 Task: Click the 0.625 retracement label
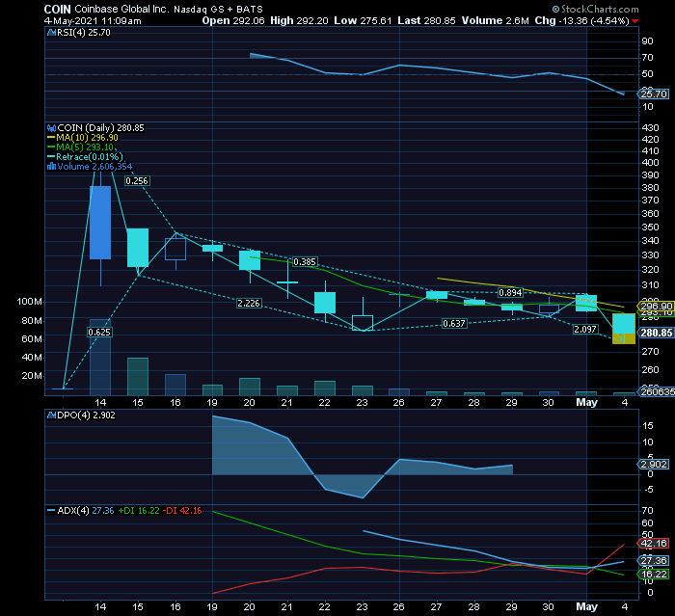(x=99, y=333)
